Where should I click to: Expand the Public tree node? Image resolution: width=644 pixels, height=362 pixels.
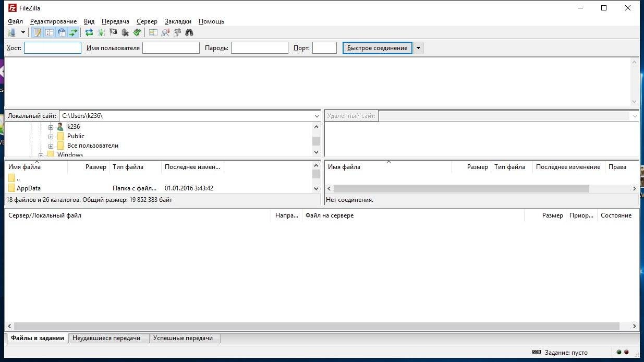point(51,137)
